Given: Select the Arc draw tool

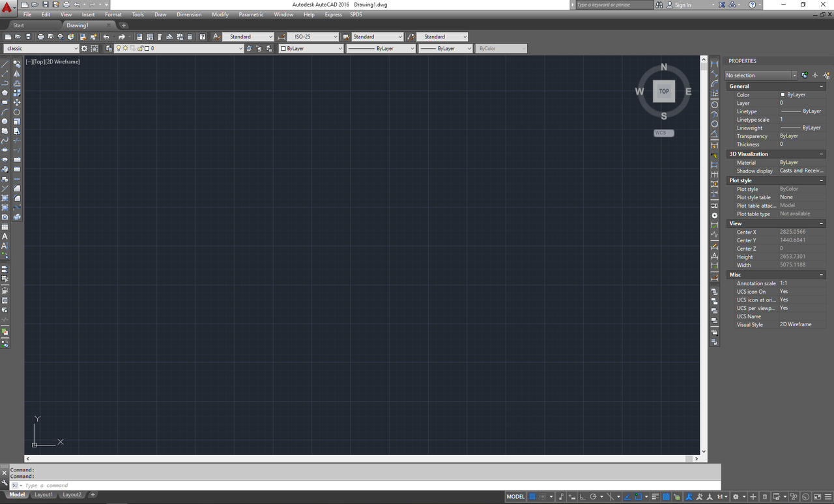Looking at the screenshot, I should [5, 112].
